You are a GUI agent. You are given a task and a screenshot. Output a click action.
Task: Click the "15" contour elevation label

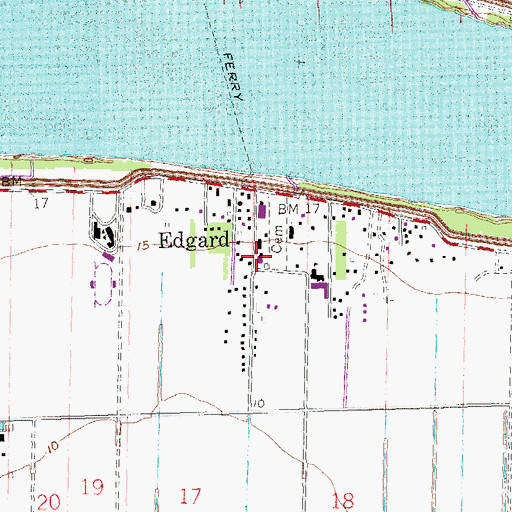pos(143,246)
